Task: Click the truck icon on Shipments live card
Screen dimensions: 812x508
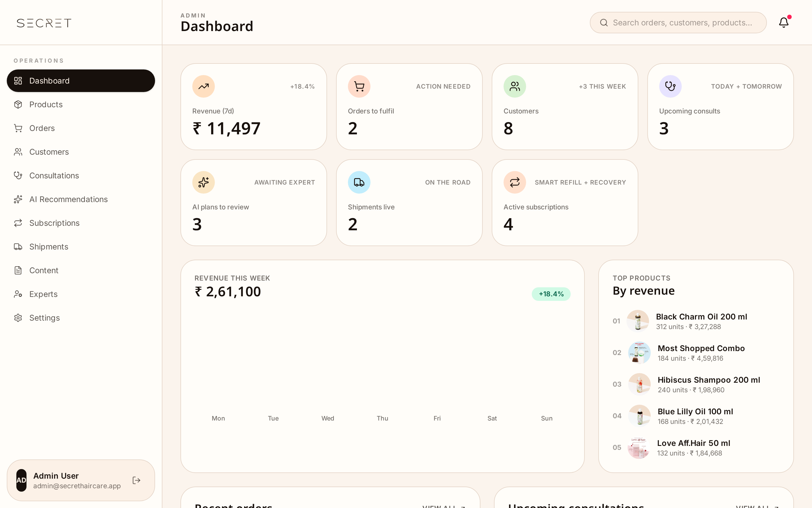Action: 359,182
